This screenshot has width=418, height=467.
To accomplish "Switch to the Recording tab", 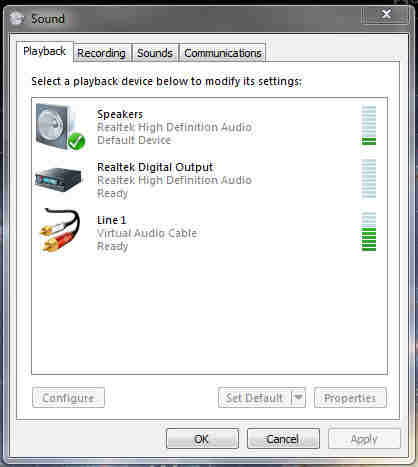I will pos(102,53).
